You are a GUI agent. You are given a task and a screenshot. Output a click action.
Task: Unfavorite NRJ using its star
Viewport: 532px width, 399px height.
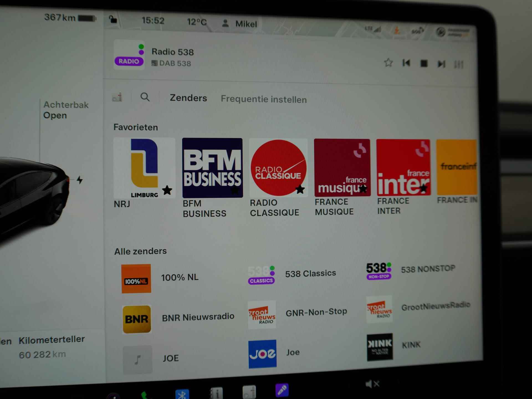coord(167,190)
